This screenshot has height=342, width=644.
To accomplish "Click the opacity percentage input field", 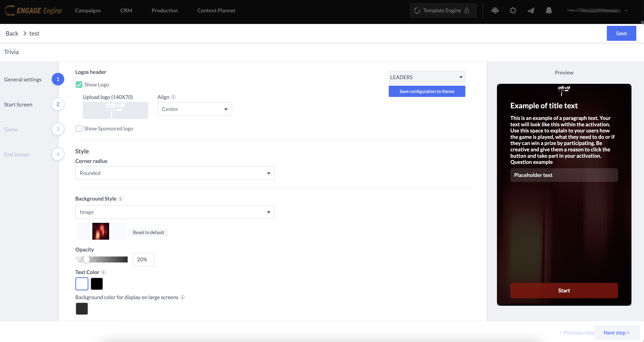I will pos(143,259).
